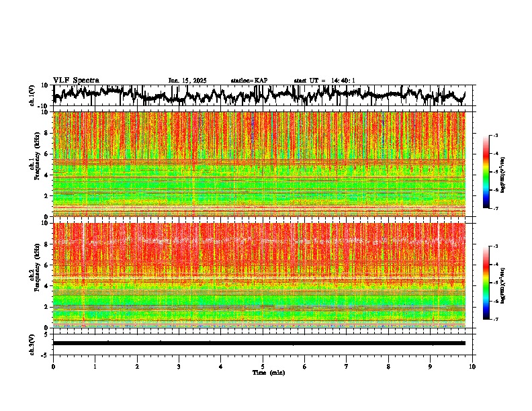Click the '6' tick on the time axis
Viewport: 532px width, 411px height.
(x=305, y=367)
